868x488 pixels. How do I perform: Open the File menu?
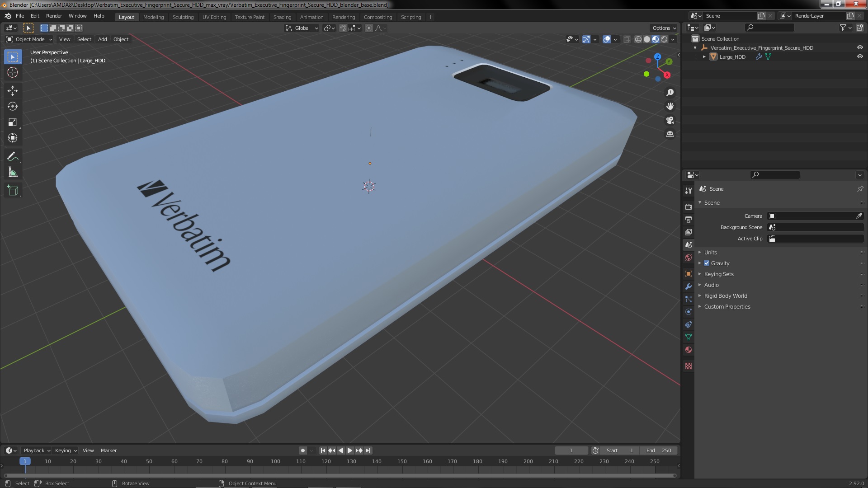coord(20,16)
